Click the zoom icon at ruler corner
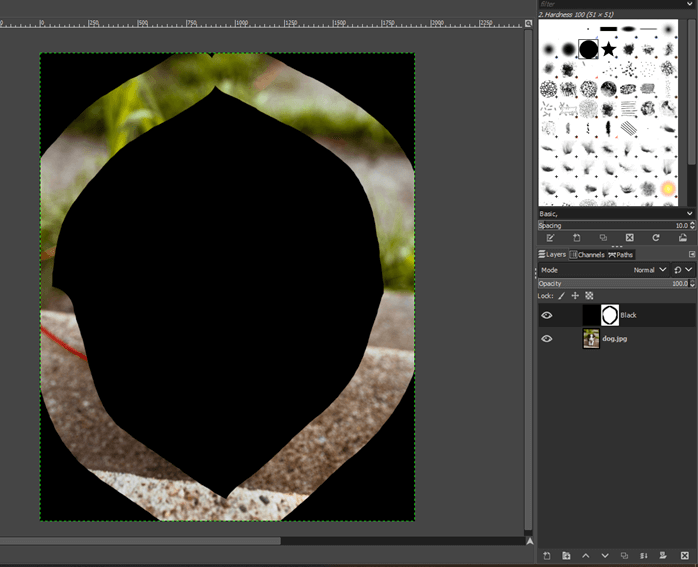Screen dimensions: 698x567 [x=528, y=24]
